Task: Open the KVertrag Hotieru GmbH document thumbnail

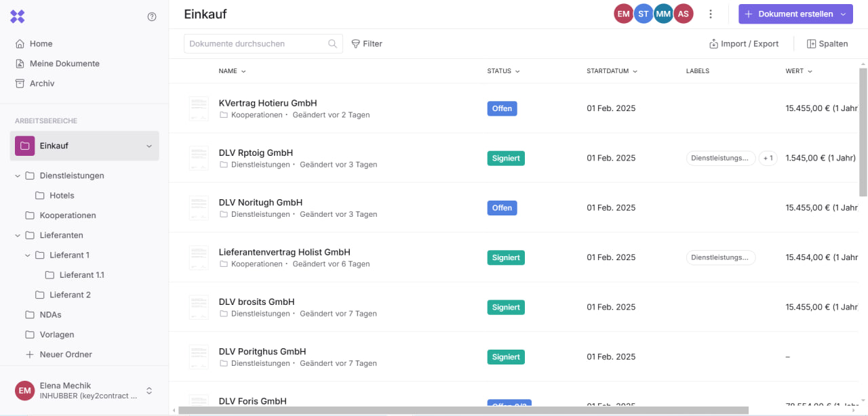Action: click(199, 108)
